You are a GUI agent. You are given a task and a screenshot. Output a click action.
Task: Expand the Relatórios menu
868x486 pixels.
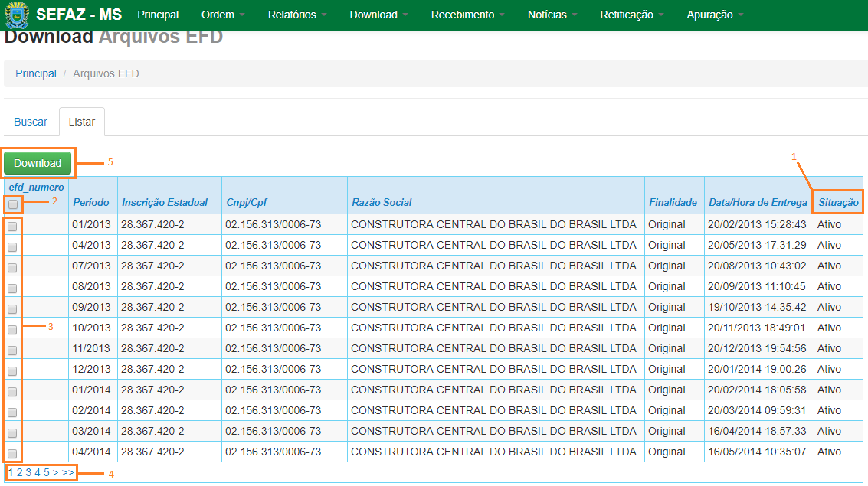[x=296, y=15]
